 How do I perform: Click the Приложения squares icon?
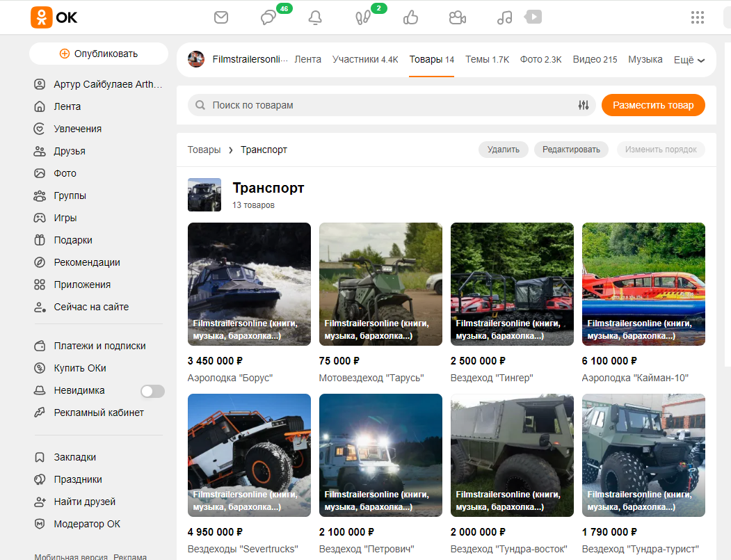(x=40, y=285)
